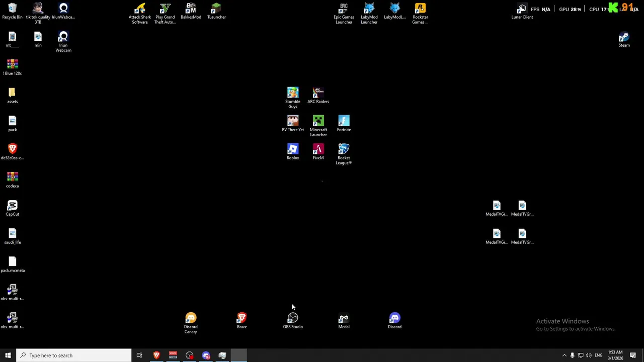Open the Rocket League shortcut
This screenshot has height=362, width=644.
point(344,154)
